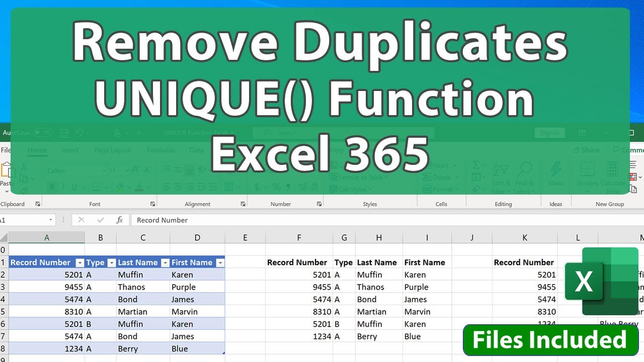
Task: Open the Calibri font name dropdown
Action: tap(104, 170)
